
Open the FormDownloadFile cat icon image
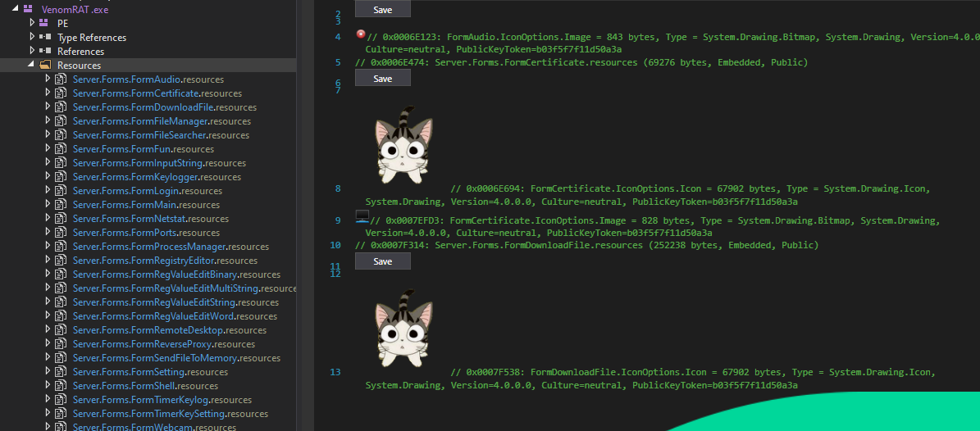pyautogui.click(x=403, y=328)
